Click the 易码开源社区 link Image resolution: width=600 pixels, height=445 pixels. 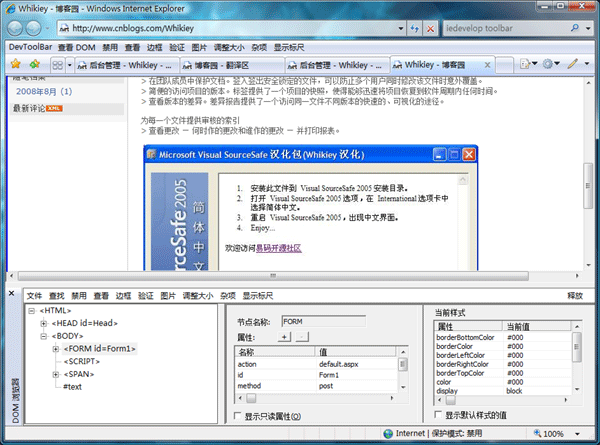point(279,248)
